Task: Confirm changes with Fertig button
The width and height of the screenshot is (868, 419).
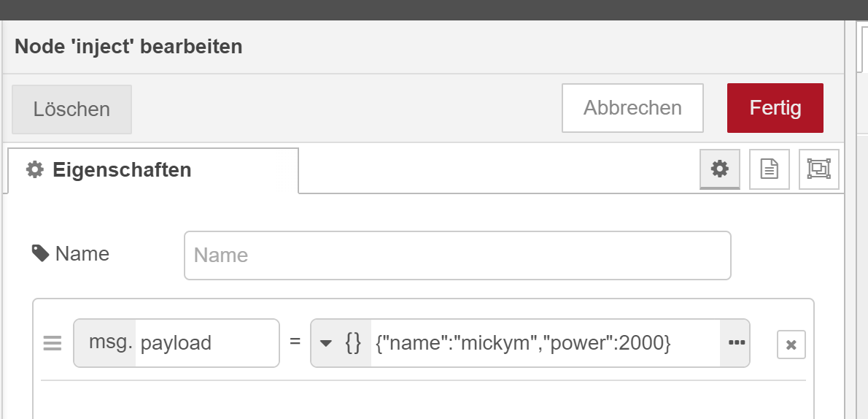Action: click(x=775, y=108)
